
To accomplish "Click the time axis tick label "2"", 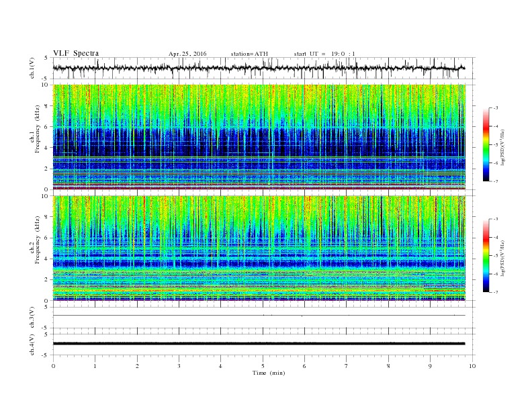I will pyautogui.click(x=137, y=366).
